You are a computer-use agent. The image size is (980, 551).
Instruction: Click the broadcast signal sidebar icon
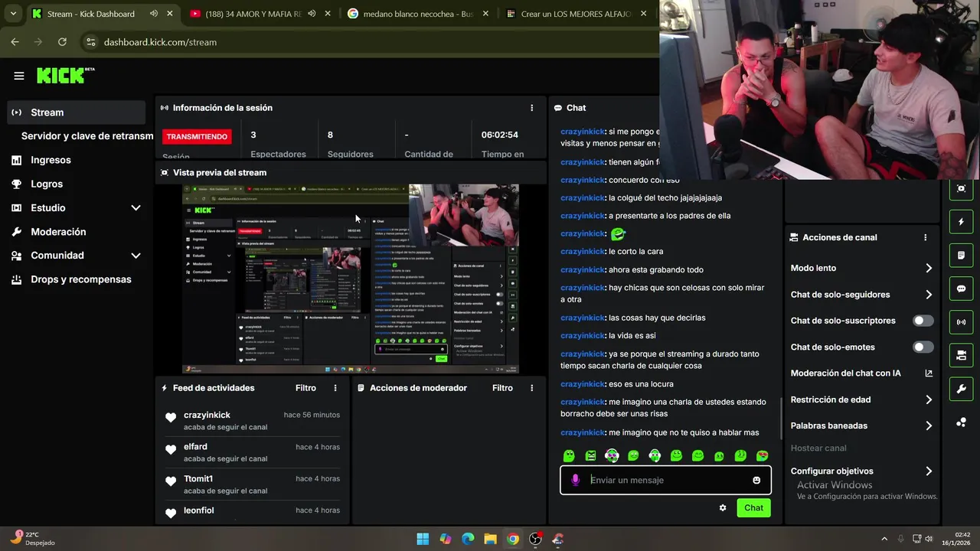click(962, 322)
